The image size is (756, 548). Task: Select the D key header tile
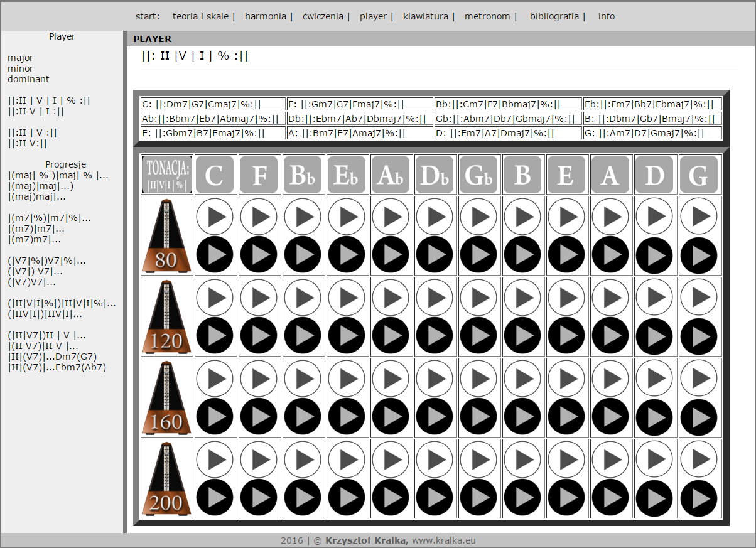654,175
